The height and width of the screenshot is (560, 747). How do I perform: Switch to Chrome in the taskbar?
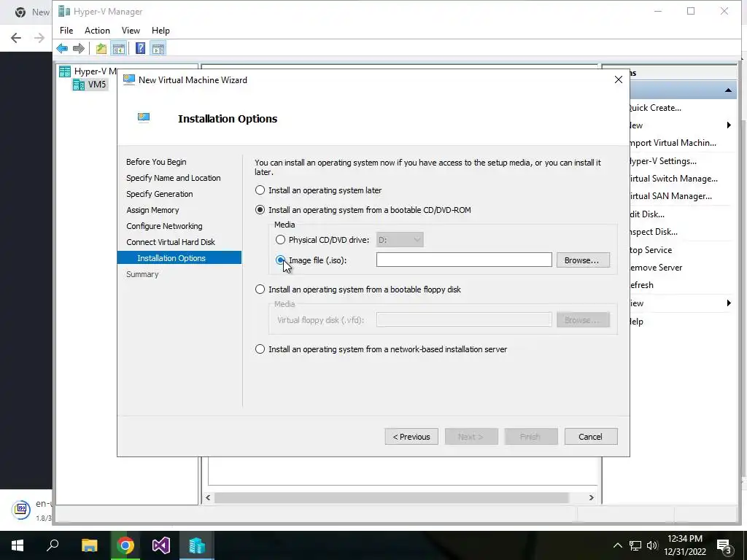[125, 545]
